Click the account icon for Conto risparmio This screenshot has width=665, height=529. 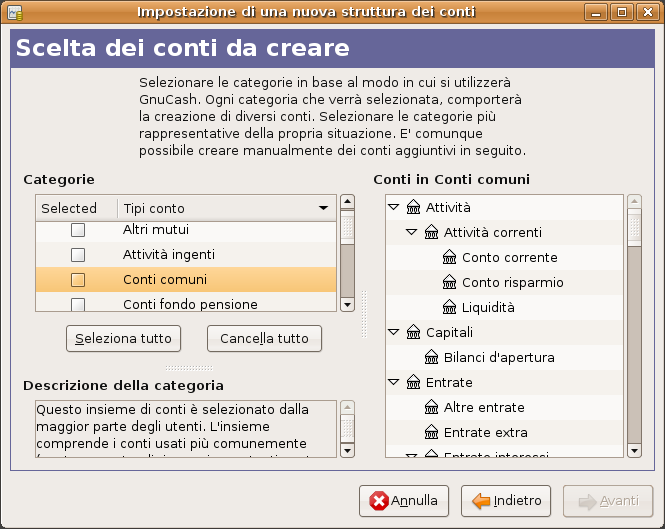449,283
